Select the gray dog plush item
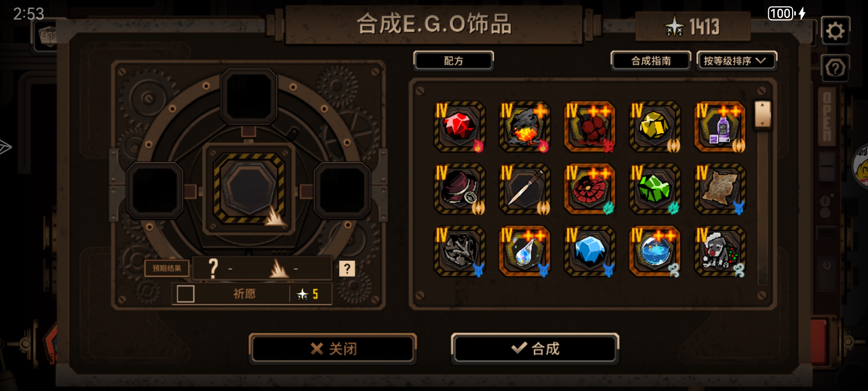This screenshot has width=868, height=391. point(720,251)
